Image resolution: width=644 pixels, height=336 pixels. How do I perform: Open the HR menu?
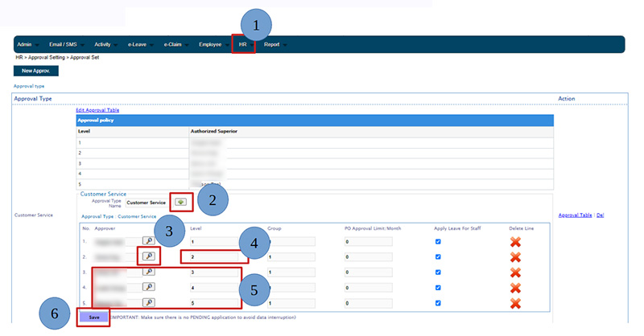pos(243,44)
